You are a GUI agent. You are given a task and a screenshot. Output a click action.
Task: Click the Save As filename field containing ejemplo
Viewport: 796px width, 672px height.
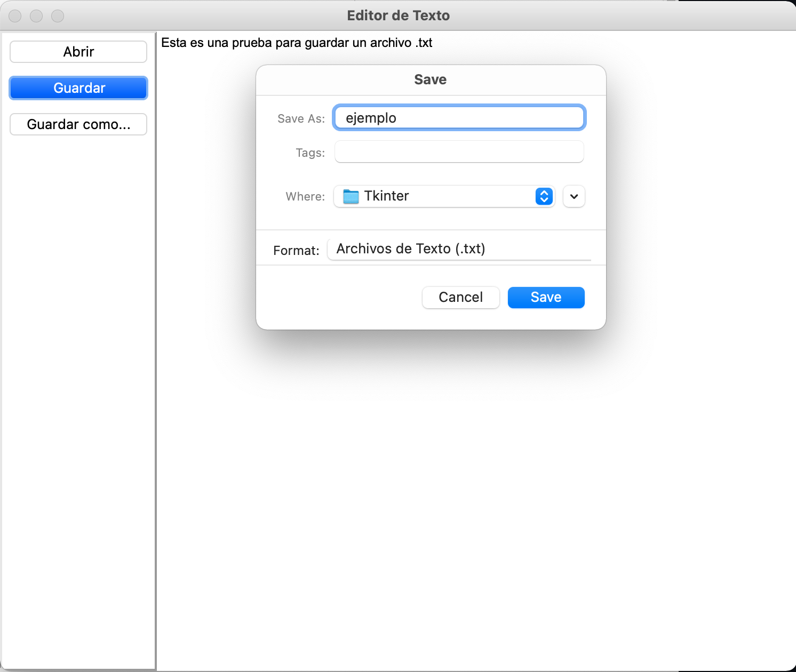[x=459, y=117]
